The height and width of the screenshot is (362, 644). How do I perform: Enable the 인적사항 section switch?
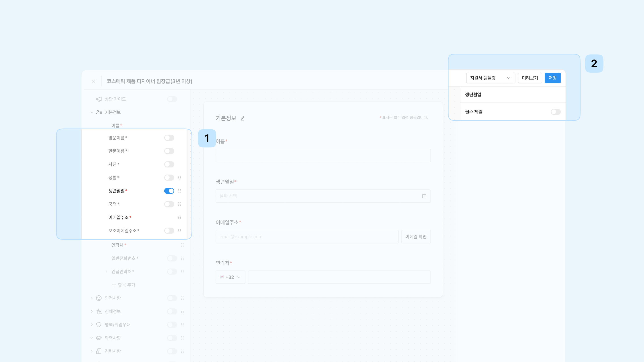(x=172, y=298)
